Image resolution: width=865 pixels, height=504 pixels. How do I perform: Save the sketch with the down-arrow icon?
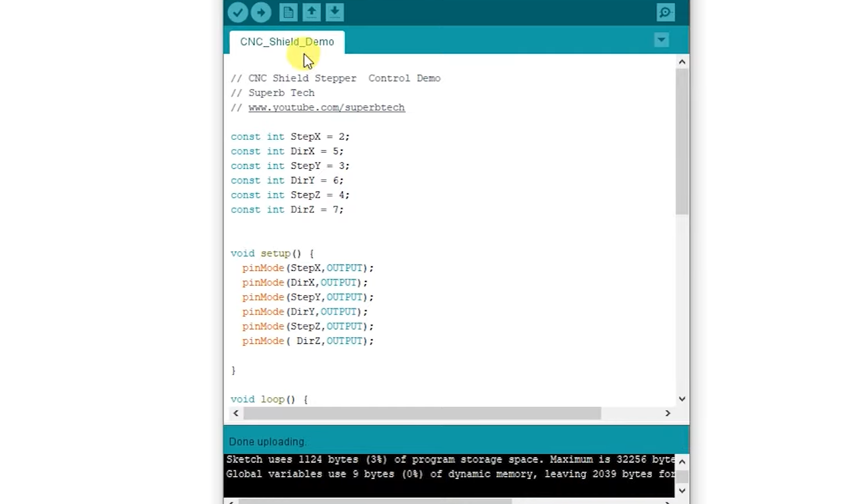[335, 12]
